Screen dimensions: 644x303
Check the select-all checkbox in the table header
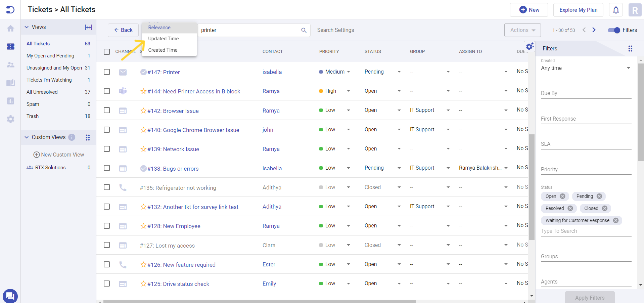107,52
